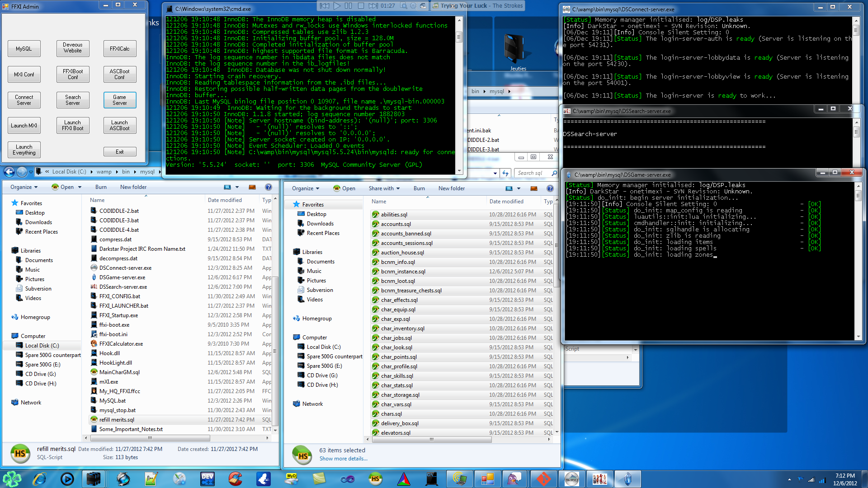Open the change-view dropdown arrow in the right Explorer window

coord(519,188)
